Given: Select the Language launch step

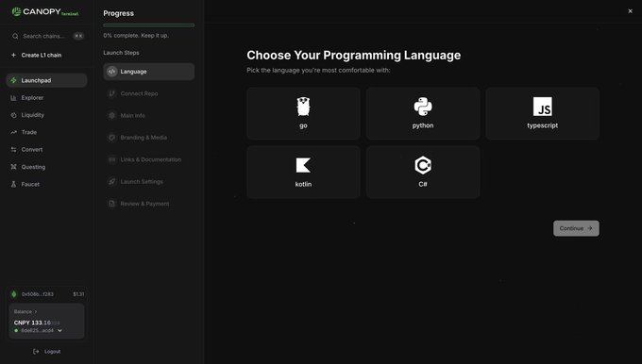Looking at the screenshot, I should [x=148, y=72].
